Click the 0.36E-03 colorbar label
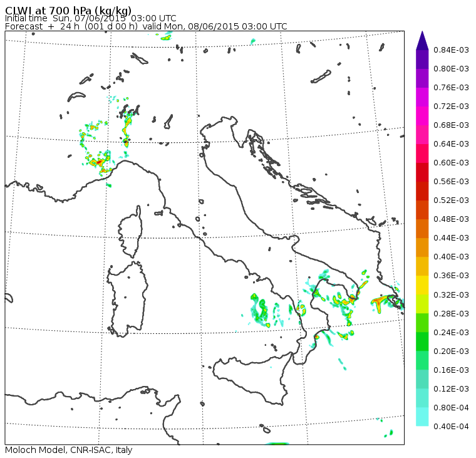The height and width of the screenshot is (458, 476). coord(451,276)
